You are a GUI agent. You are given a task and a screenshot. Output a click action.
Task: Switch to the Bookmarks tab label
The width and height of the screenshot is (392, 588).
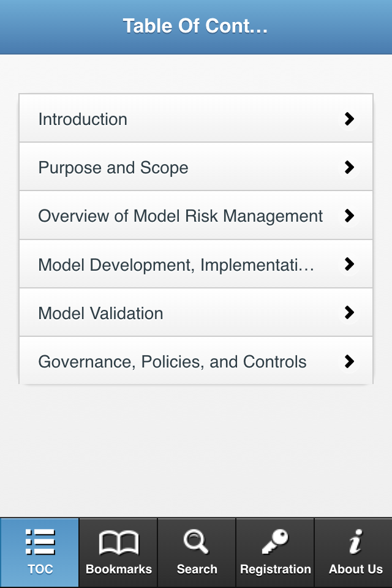pos(119,569)
